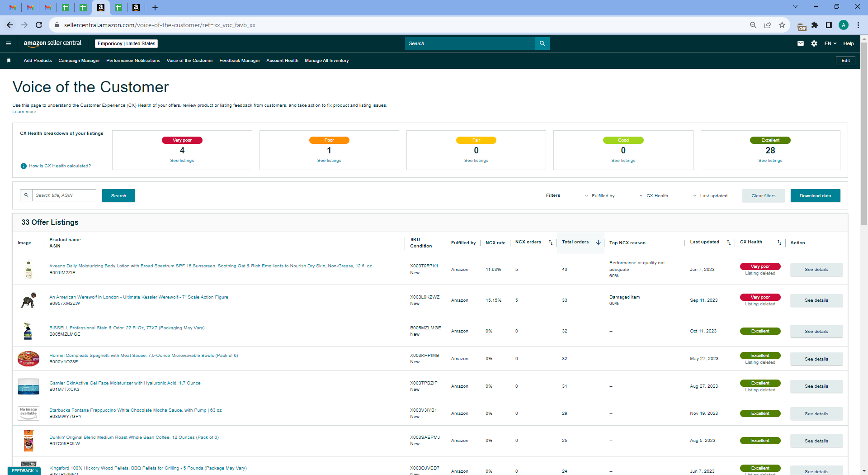The width and height of the screenshot is (868, 475).
Task: See listings under Poor
Action: 329,161
